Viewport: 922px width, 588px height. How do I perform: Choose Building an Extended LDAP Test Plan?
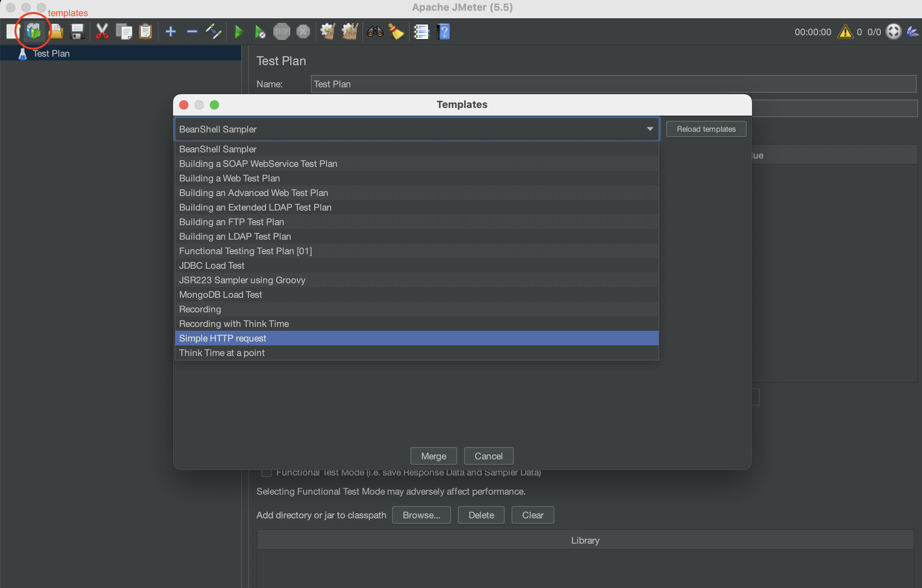[417, 207]
